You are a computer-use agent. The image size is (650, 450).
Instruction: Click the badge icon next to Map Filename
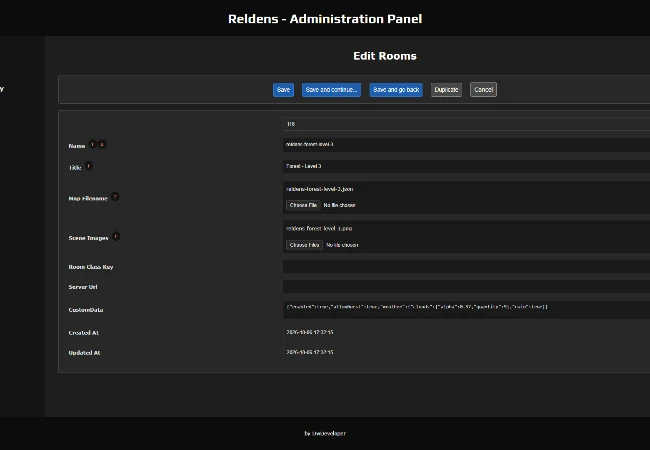115,196
